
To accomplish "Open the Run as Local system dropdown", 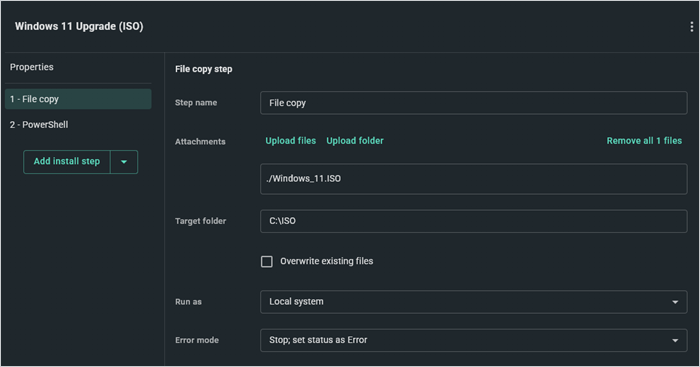I will (474, 302).
